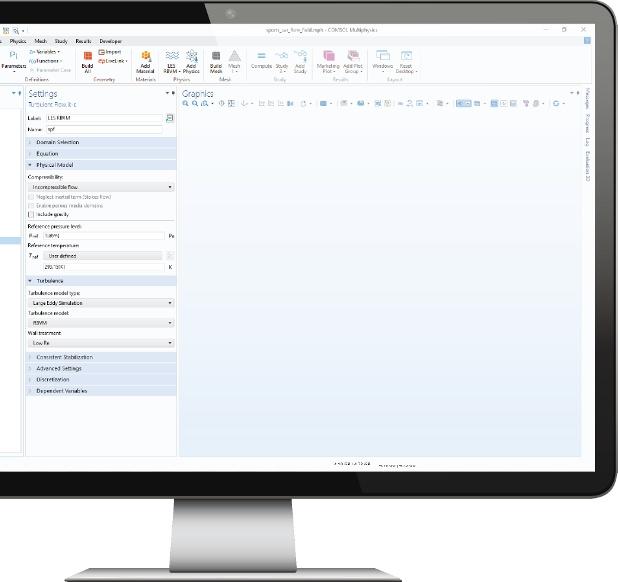Click the Label input field

pos(104,118)
